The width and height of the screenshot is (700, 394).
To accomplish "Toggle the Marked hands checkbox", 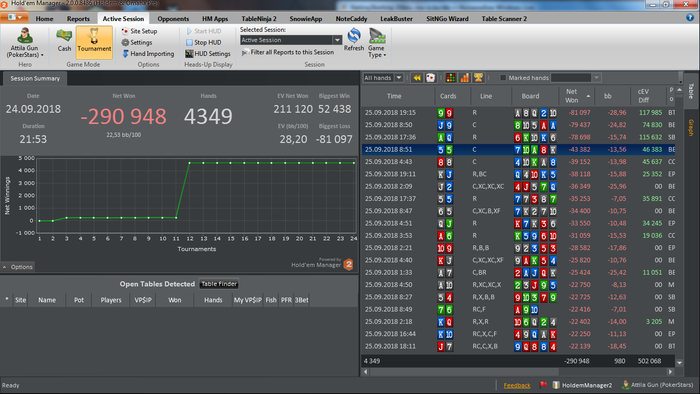I will (503, 78).
